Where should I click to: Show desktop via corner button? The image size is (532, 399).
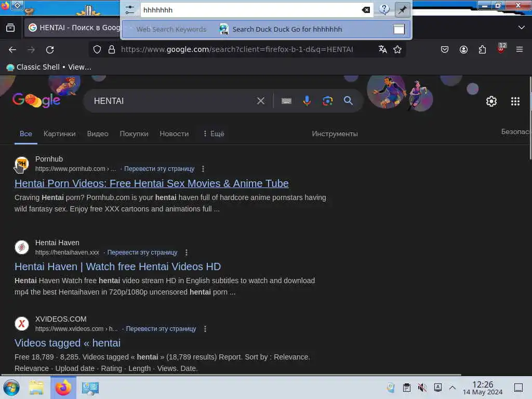coord(518,388)
